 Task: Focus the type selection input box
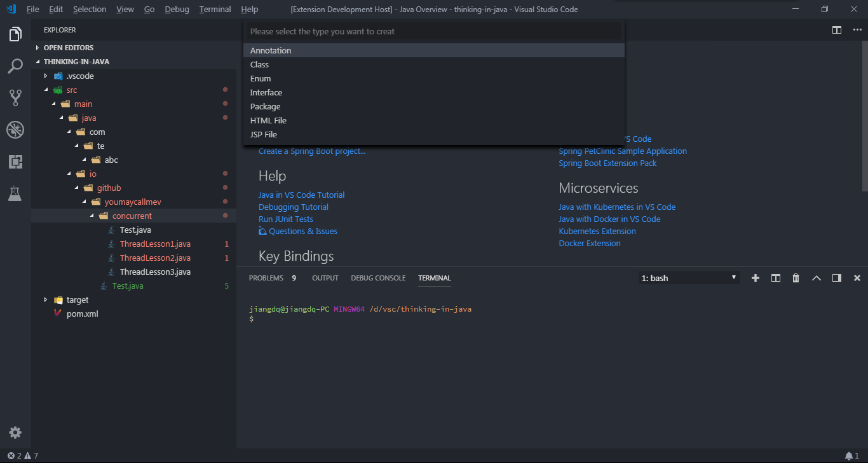click(x=434, y=31)
